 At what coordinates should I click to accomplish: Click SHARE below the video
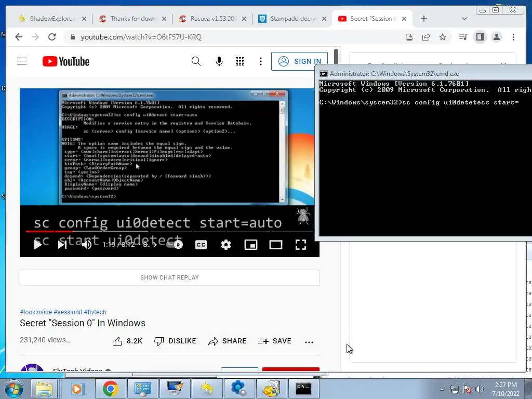[x=228, y=341]
